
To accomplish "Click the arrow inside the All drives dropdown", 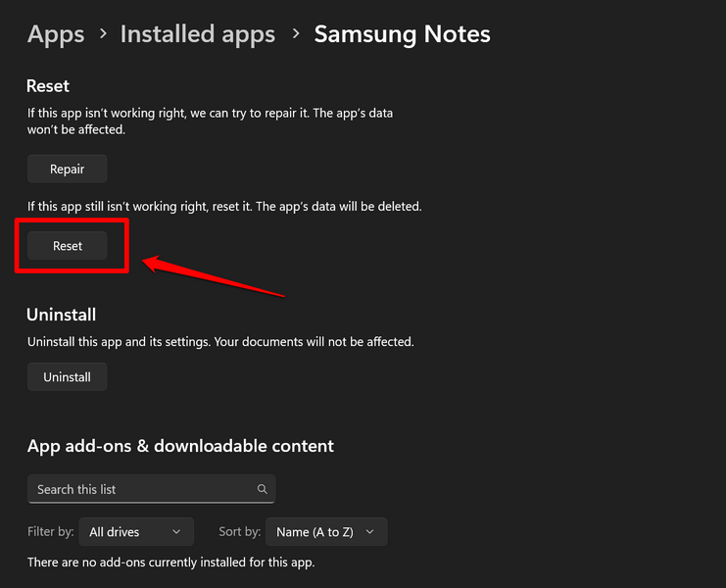I will click(176, 532).
